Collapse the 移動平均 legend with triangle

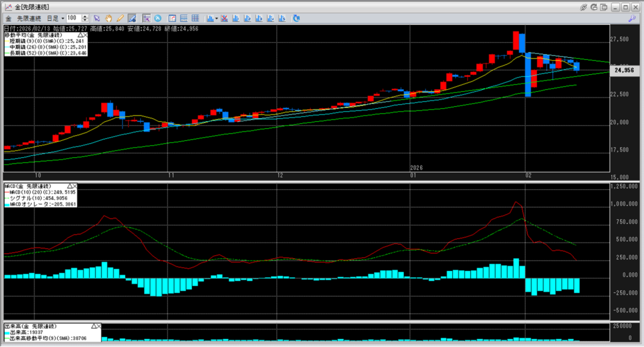coord(80,36)
